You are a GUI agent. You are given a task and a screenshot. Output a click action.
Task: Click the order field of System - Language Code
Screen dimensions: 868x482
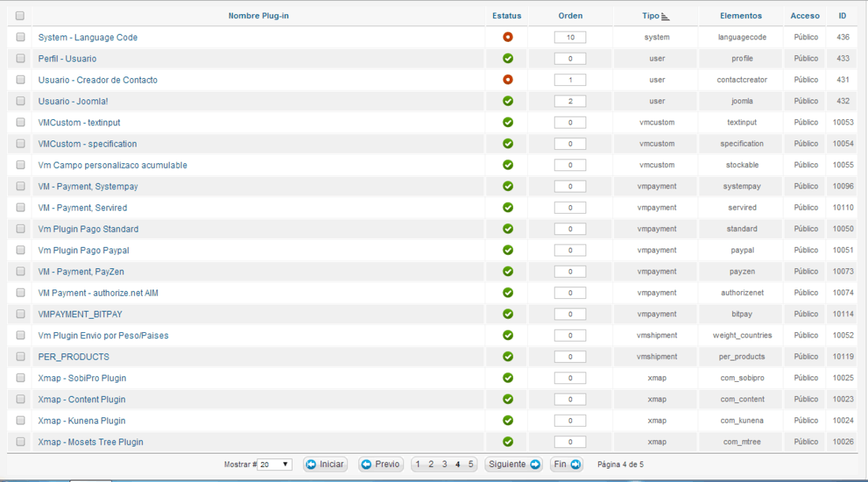click(571, 37)
